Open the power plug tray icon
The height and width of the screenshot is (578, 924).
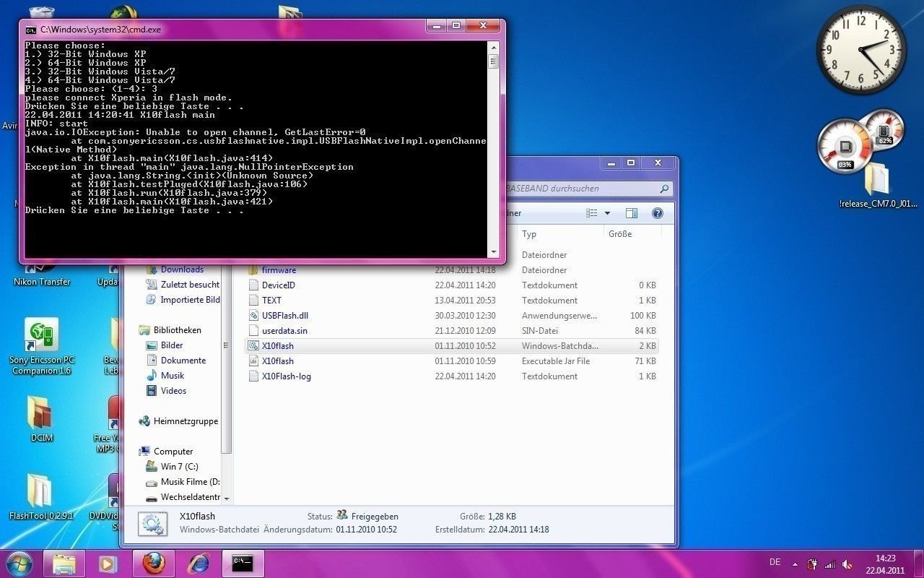(x=812, y=564)
